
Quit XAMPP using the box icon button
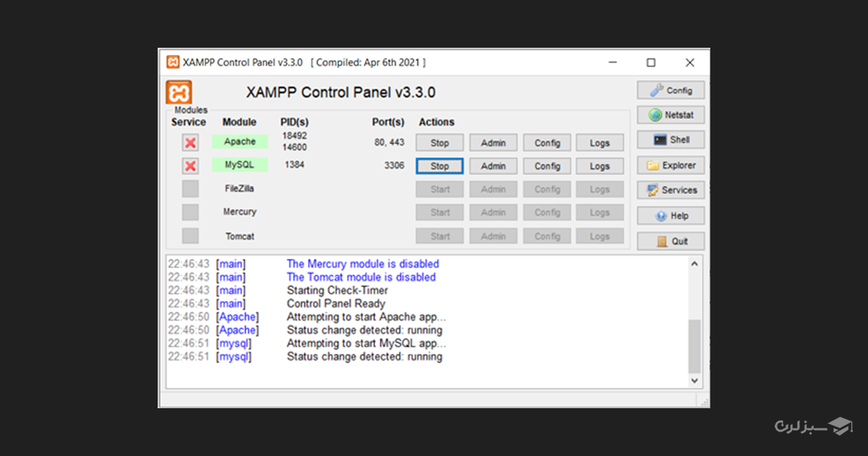coord(671,240)
